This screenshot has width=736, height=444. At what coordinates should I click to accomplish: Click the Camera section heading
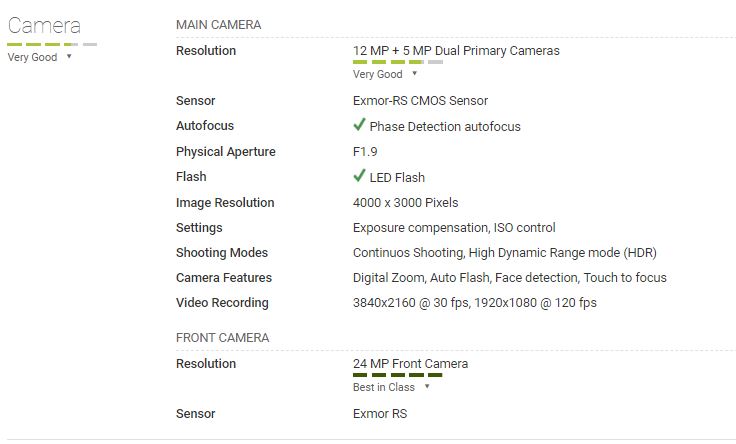click(x=44, y=26)
